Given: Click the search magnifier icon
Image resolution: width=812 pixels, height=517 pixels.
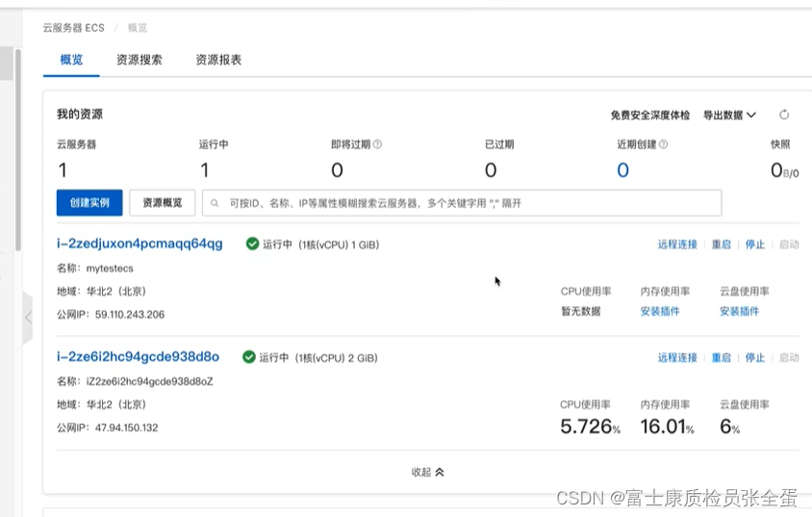Looking at the screenshot, I should coord(215,203).
